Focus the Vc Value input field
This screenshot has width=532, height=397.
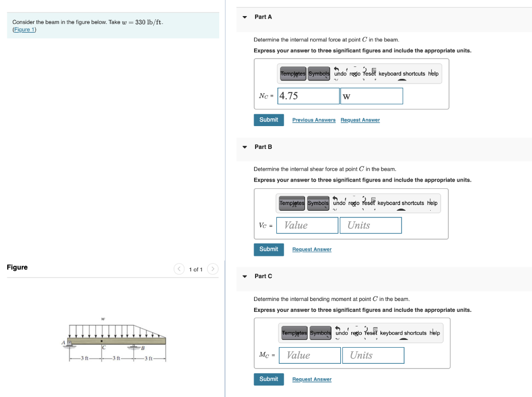point(307,225)
